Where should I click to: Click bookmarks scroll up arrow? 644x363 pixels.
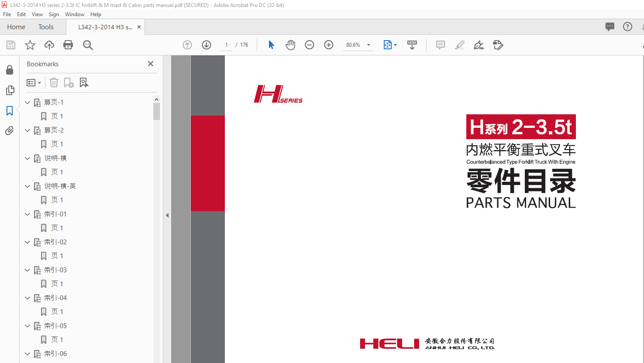coord(156,99)
